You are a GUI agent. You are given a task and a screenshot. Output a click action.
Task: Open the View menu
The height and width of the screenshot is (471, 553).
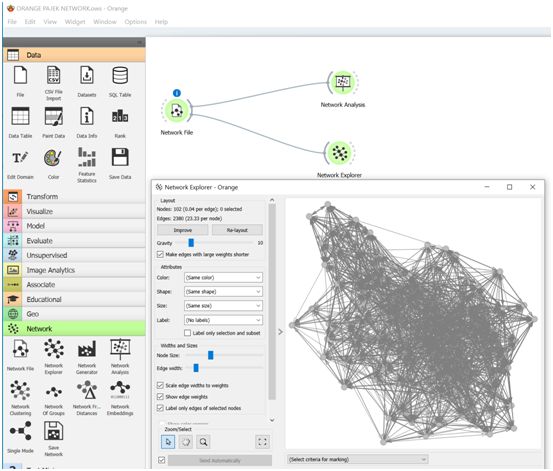(50, 22)
